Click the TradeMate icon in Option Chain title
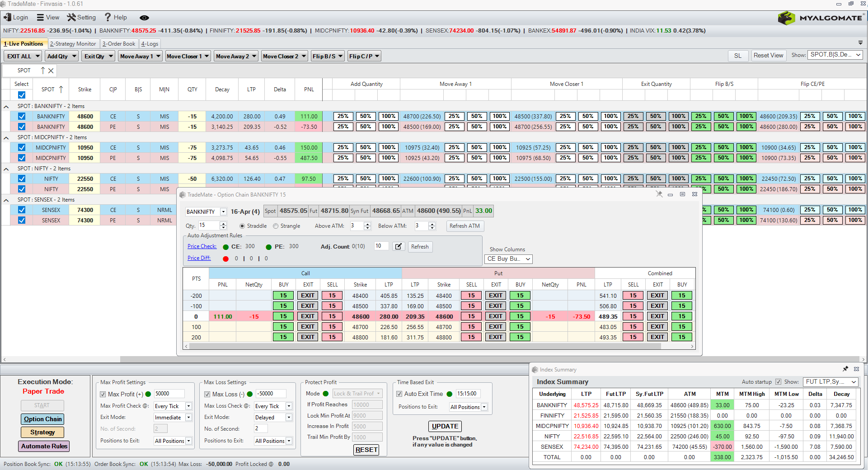The width and height of the screenshot is (868, 470). click(183, 195)
